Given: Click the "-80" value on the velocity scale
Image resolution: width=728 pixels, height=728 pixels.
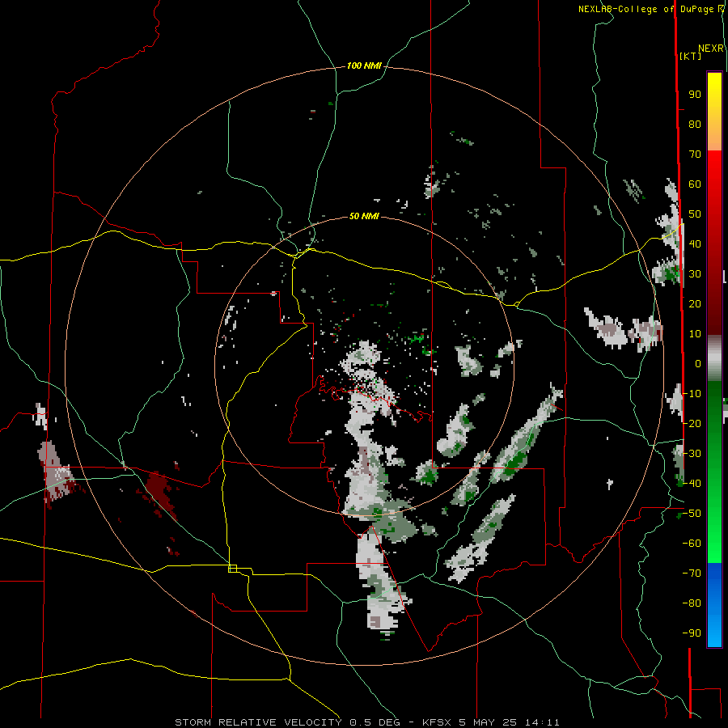Looking at the screenshot, I should click(x=692, y=603).
